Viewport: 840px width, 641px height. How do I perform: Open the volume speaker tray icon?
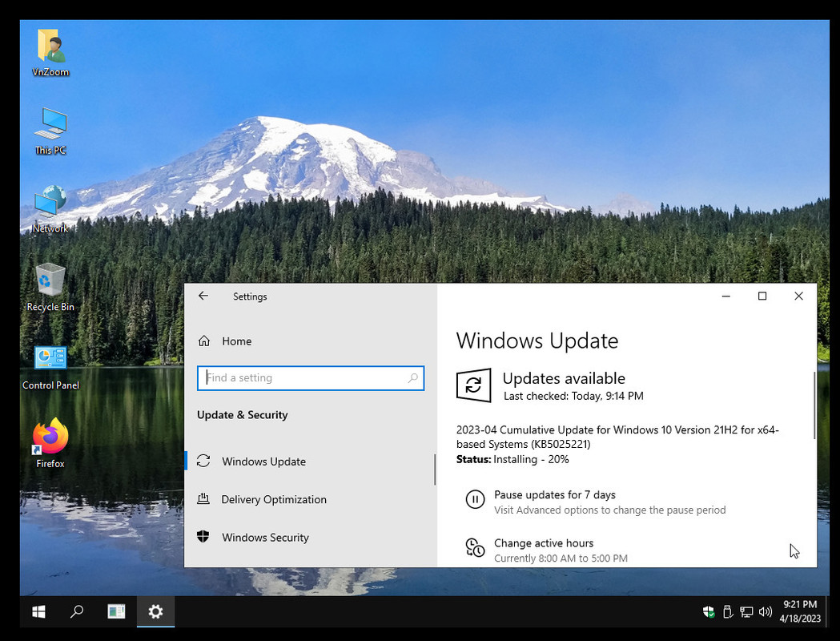[766, 611]
